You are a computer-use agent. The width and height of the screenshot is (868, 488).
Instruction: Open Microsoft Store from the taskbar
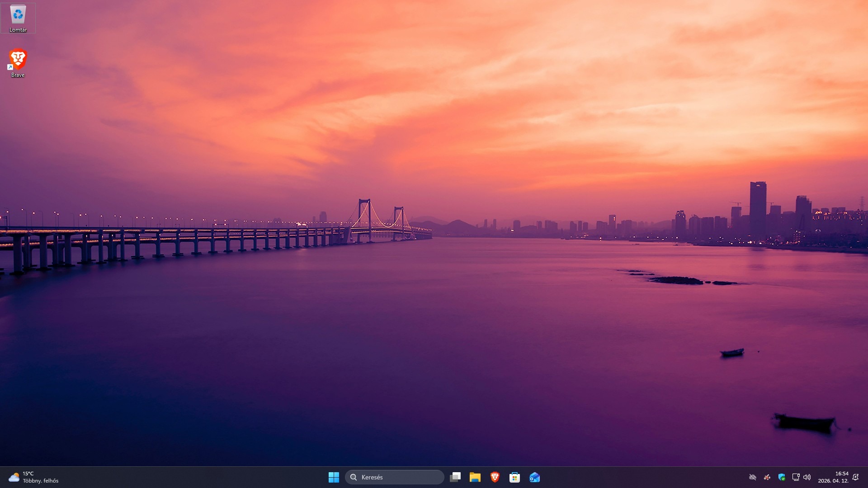point(514,477)
